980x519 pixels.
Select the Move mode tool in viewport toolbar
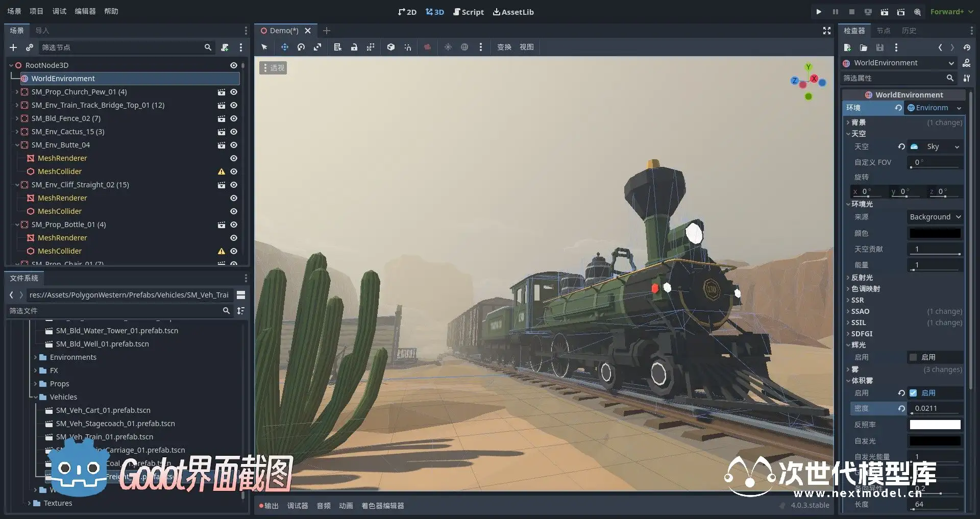tap(284, 47)
